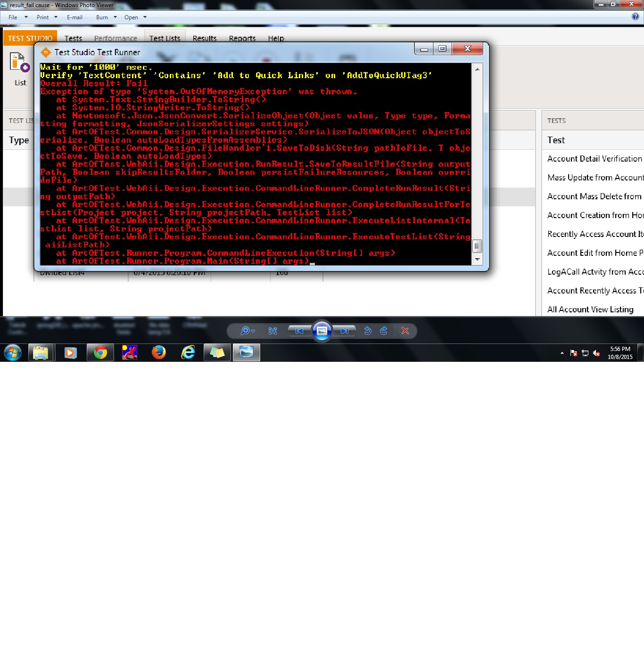Open the Action Center flag icon
644x652 pixels.
(x=574, y=353)
